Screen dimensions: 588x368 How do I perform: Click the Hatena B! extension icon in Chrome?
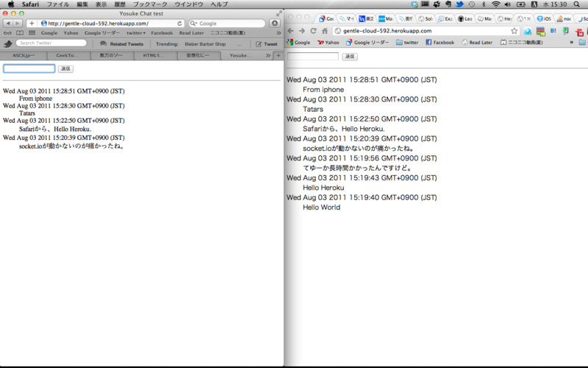click(x=553, y=31)
